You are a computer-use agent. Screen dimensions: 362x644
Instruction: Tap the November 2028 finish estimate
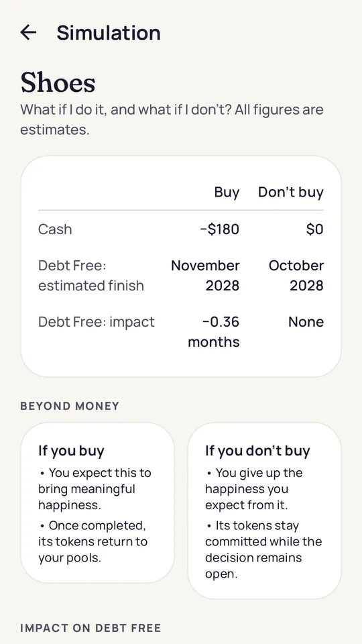tap(205, 275)
